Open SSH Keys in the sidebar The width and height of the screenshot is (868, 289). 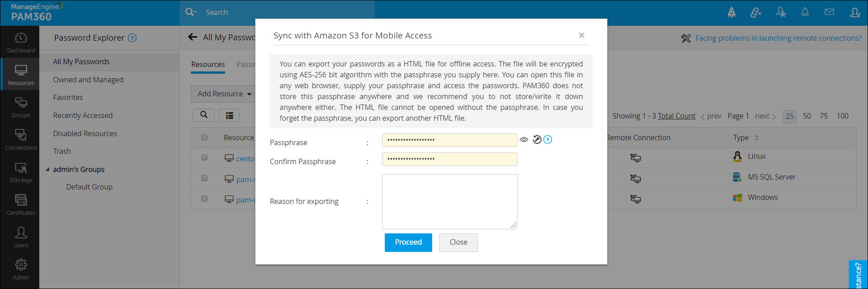[21, 172]
